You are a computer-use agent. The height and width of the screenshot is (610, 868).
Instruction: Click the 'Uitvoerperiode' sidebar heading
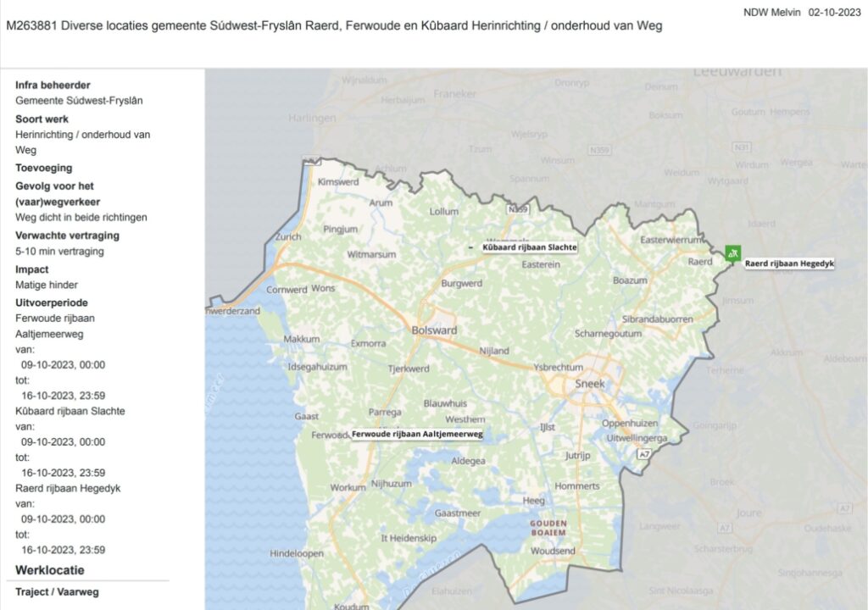coord(52,302)
